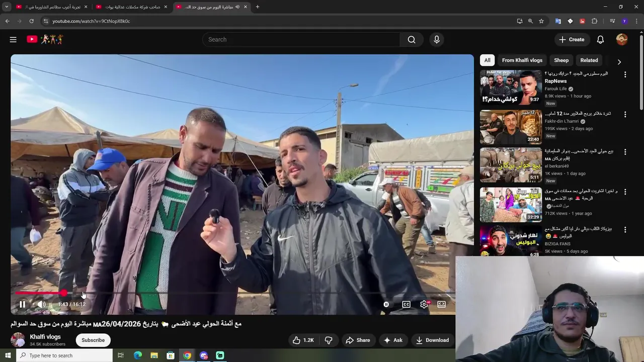This screenshot has height=362, width=644.
Task: Subscribe to Khalfi vlogs
Action: 93,340
